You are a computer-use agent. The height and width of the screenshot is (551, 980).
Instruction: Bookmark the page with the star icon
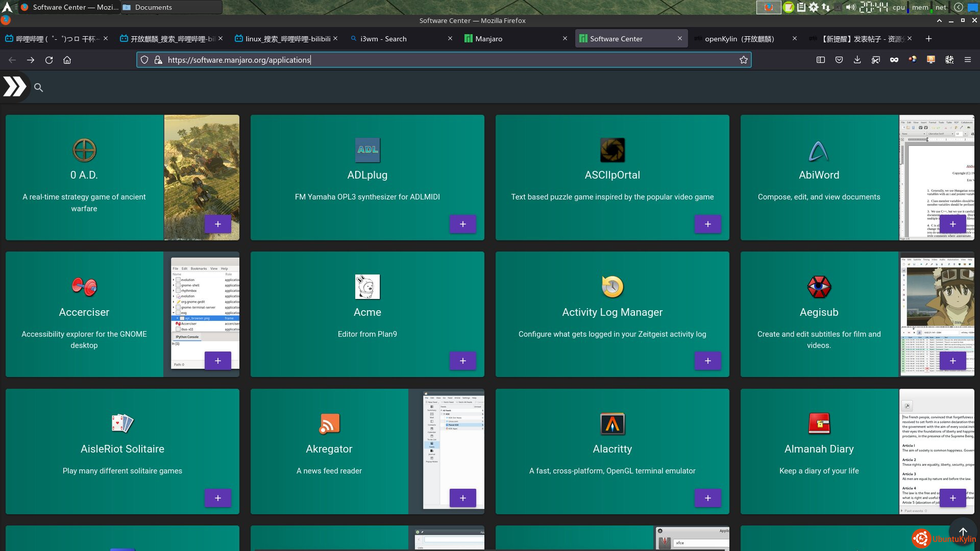click(743, 60)
